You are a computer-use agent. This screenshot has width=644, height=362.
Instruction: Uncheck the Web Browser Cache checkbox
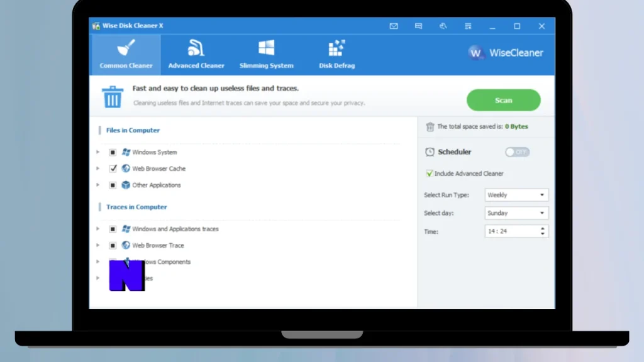pos(113,168)
